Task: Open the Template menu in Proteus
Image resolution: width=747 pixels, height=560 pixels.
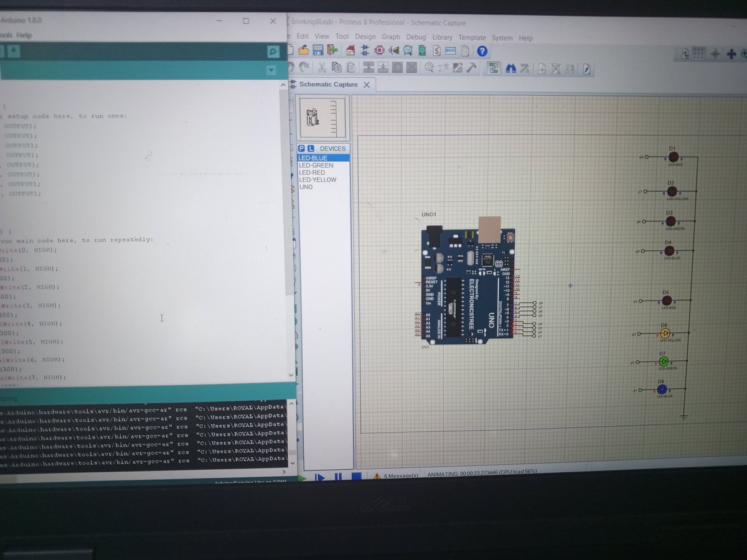Action: click(472, 37)
